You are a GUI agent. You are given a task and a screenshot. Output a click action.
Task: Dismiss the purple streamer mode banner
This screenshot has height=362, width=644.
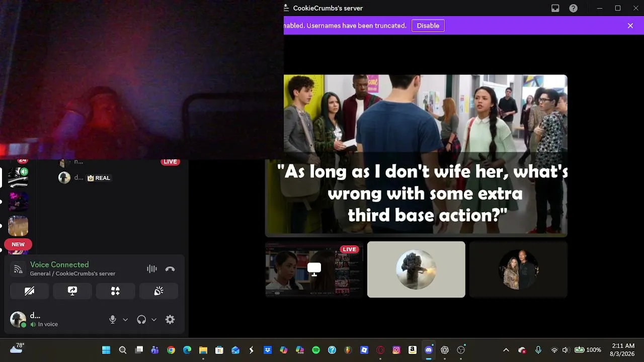coord(630,26)
